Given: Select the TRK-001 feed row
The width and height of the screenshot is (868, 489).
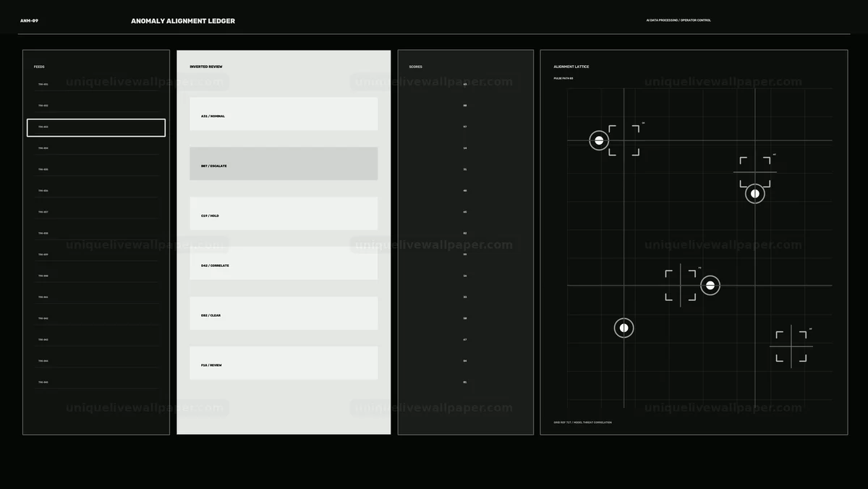Looking at the screenshot, I should point(96,85).
